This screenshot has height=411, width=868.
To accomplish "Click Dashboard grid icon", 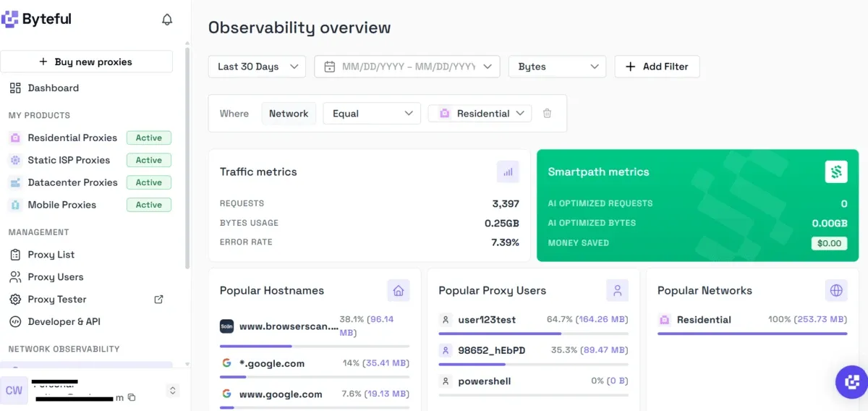I will point(15,88).
